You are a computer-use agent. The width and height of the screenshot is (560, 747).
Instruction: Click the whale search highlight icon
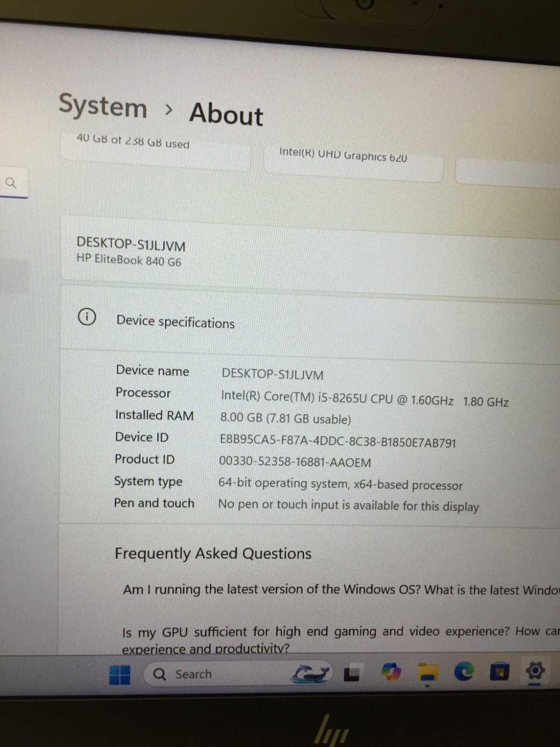pos(311,674)
